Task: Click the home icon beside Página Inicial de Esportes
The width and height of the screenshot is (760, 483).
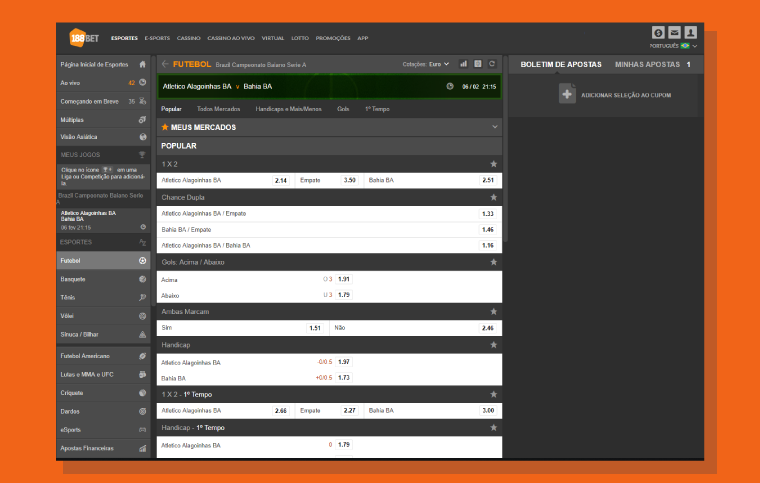Action: coord(142,64)
